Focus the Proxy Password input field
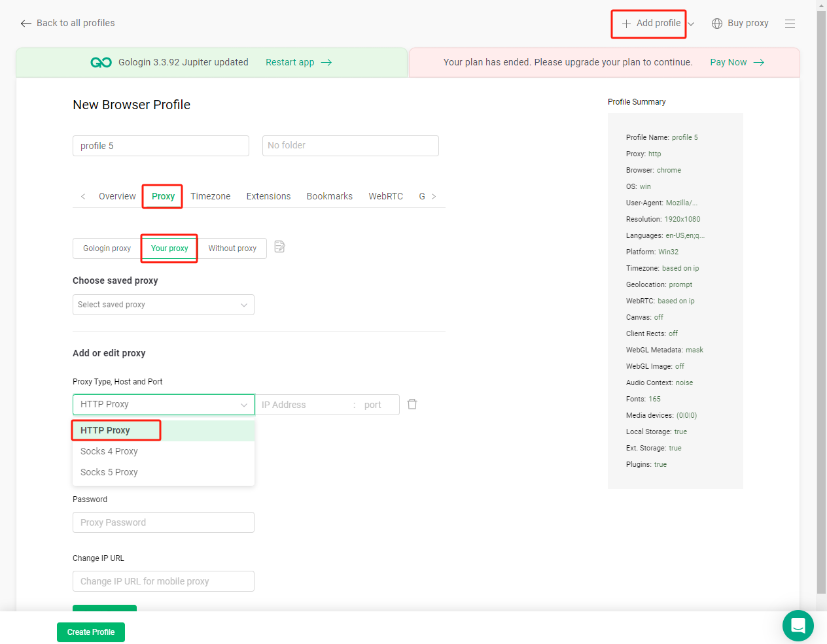 (x=163, y=522)
